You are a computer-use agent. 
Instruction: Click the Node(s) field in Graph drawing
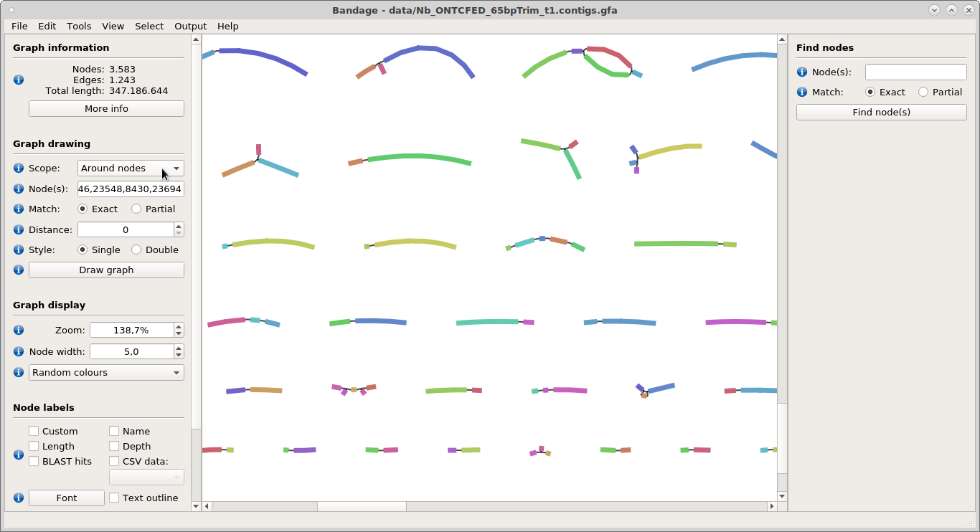click(131, 189)
